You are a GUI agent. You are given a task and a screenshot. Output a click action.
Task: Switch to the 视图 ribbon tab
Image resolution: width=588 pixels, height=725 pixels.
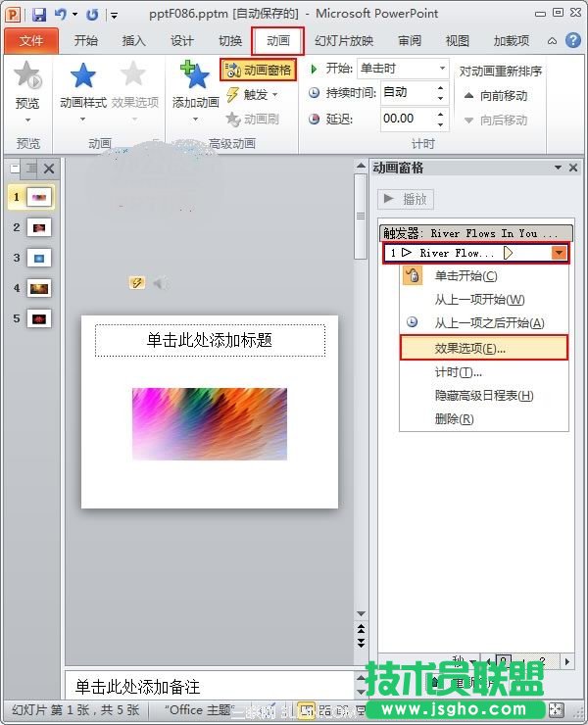[x=457, y=41]
